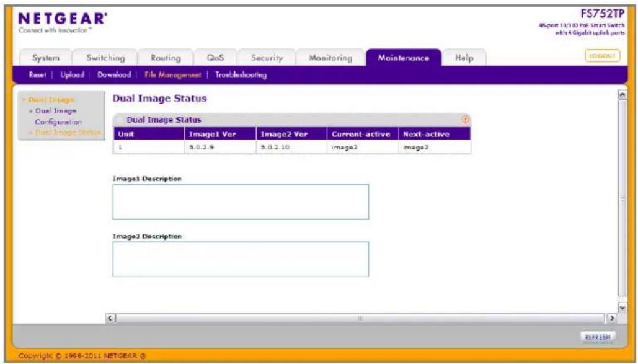Open the Download submenu
The width and height of the screenshot is (638, 364).
pyautogui.click(x=114, y=75)
